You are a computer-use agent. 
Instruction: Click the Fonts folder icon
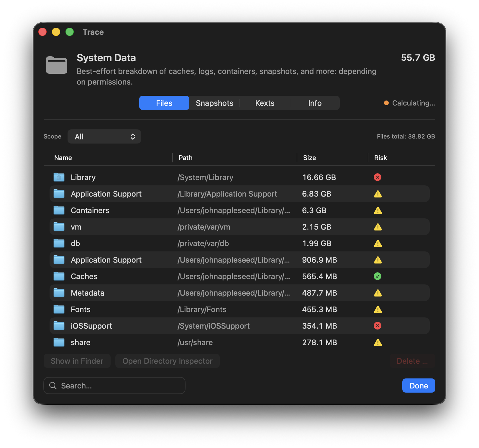[59, 309]
